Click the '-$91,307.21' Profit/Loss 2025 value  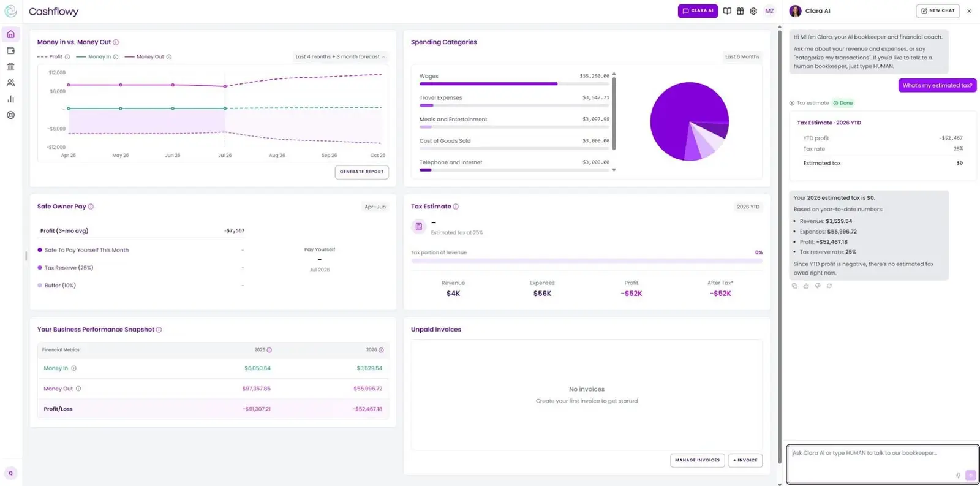coord(256,409)
